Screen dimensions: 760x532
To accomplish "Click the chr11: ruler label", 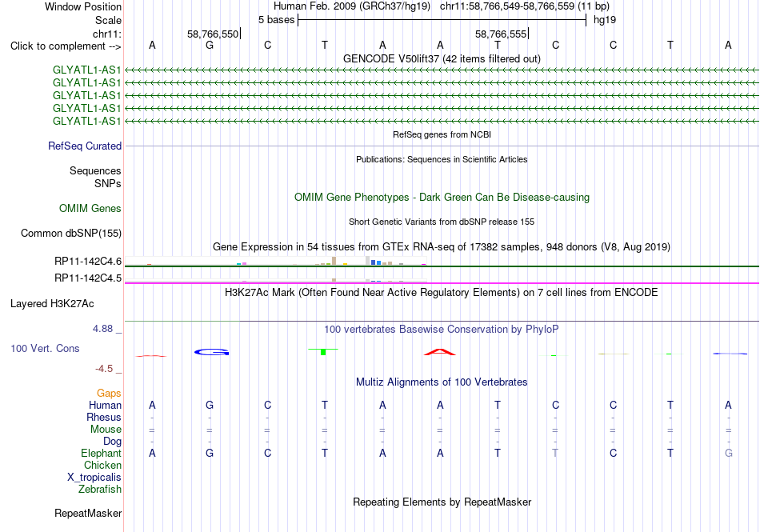I will 106,34.
